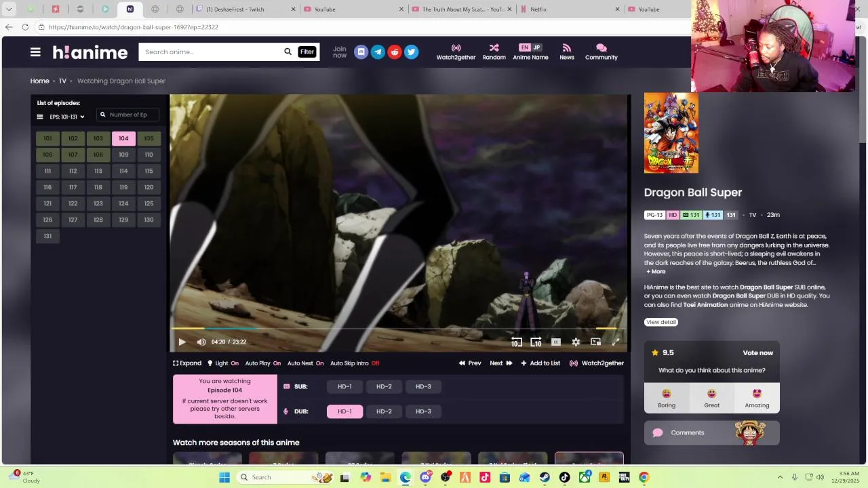This screenshot has height=488, width=868.
Task: Play the video with the play button
Action: [x=182, y=342]
